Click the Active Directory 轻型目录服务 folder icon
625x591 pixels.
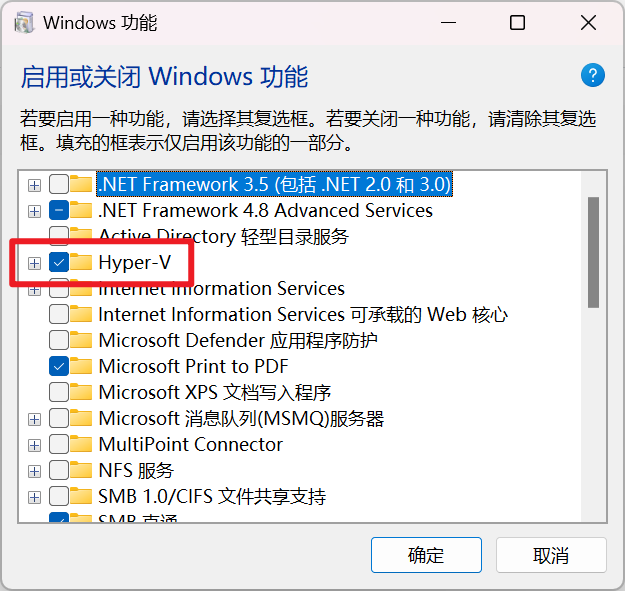pos(82,237)
